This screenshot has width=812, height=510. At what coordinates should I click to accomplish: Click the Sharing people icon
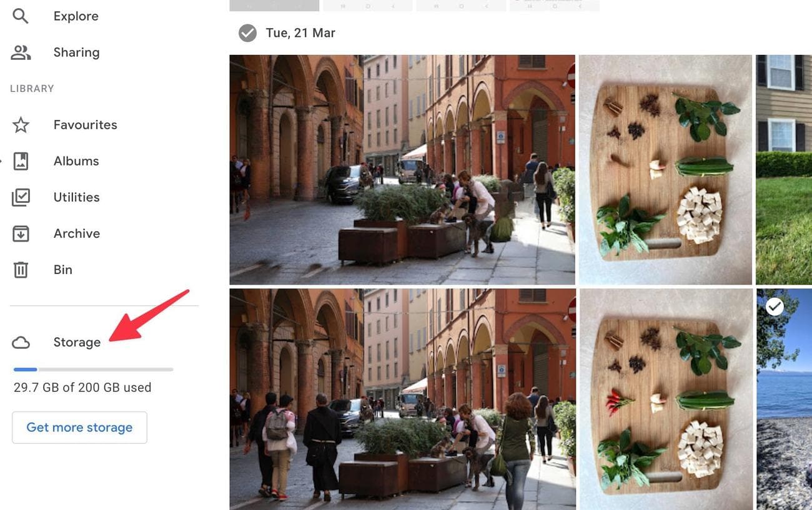point(21,52)
